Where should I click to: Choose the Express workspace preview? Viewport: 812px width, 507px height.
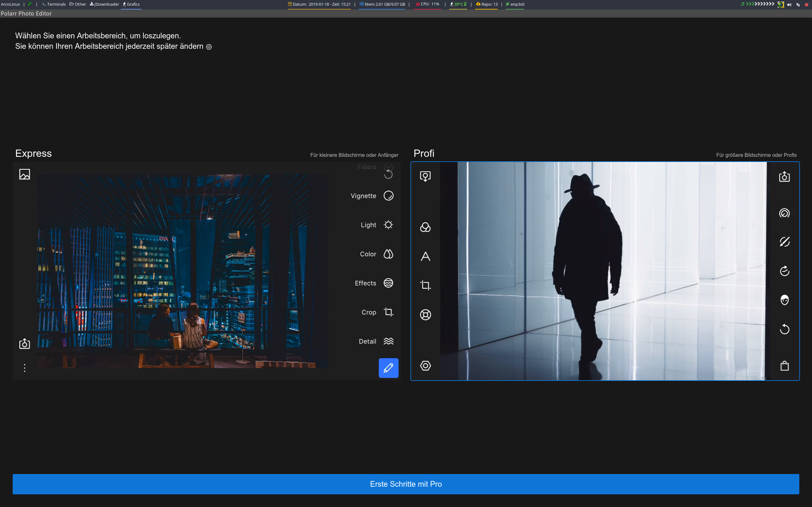tap(183, 271)
